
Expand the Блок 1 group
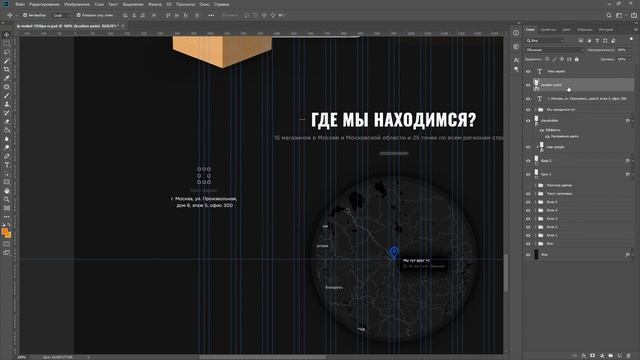(x=535, y=236)
